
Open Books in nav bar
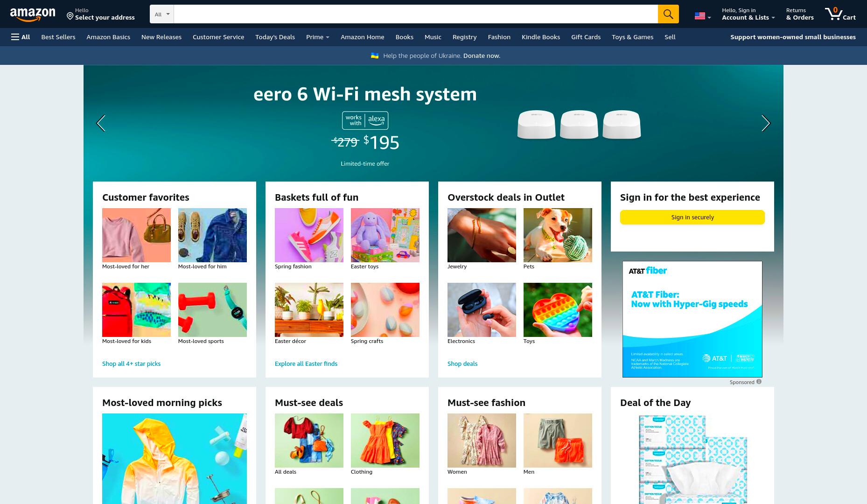(405, 37)
